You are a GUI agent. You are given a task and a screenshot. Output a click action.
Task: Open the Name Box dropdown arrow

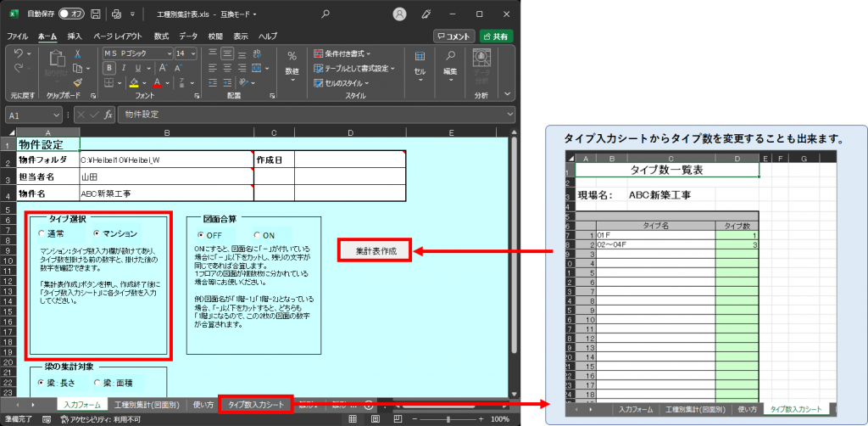click(x=58, y=115)
